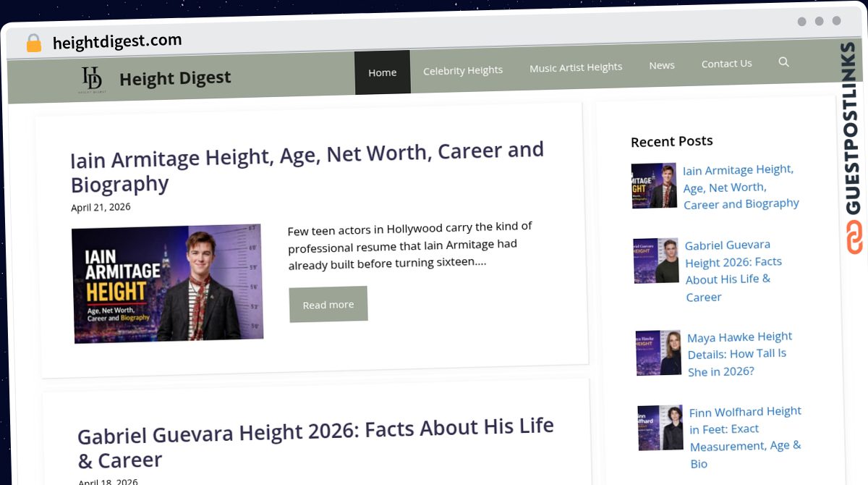
Task: Open recent post Maya Hawke Height Details
Action: 739,354
